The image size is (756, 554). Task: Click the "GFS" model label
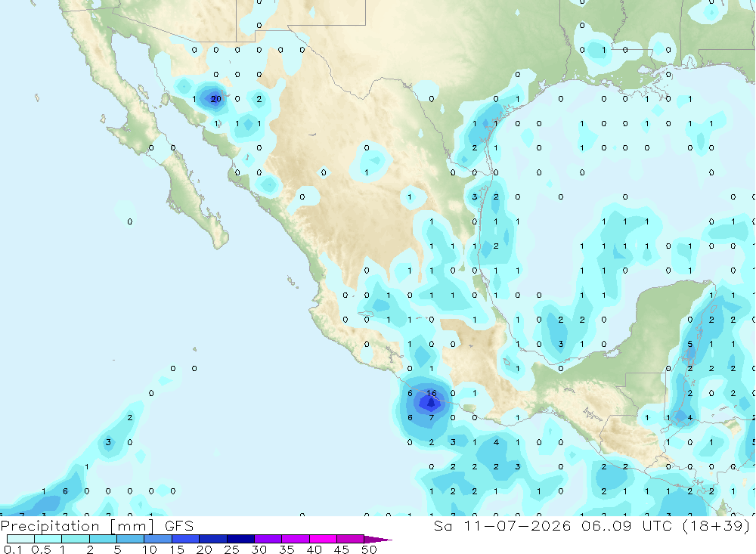tap(179, 525)
